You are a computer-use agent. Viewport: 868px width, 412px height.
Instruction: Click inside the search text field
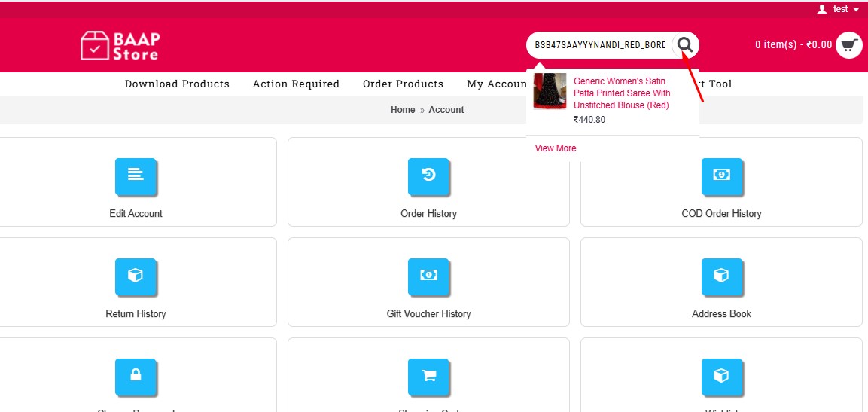(x=598, y=45)
